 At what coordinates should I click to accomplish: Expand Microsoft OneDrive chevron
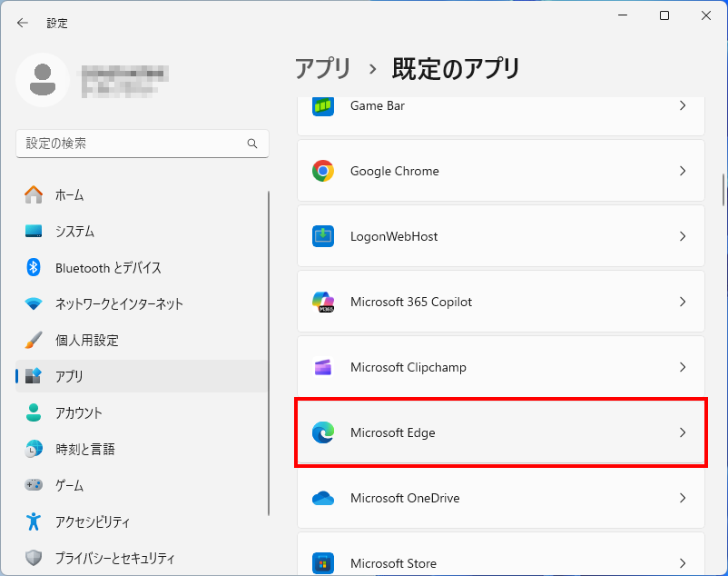pyautogui.click(x=683, y=498)
